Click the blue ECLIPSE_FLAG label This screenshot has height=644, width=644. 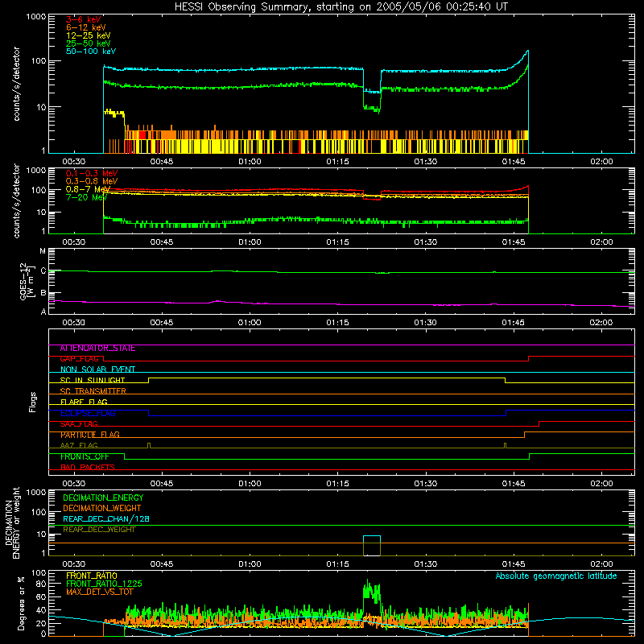click(88, 413)
